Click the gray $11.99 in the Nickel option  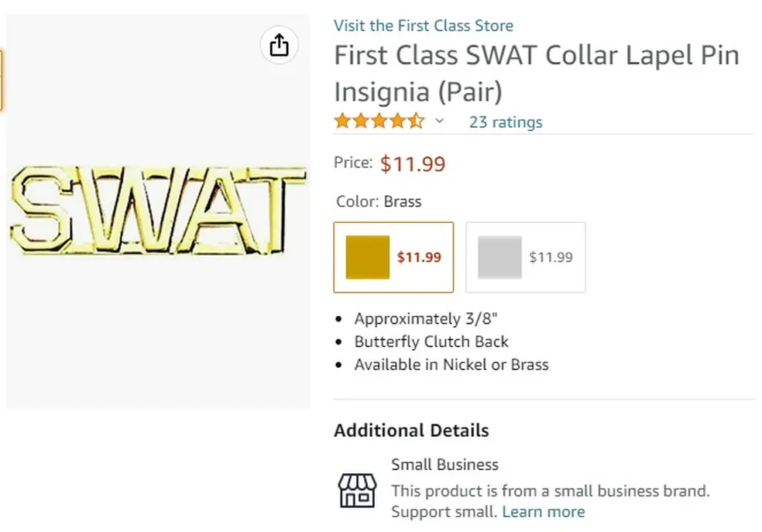[551, 257]
